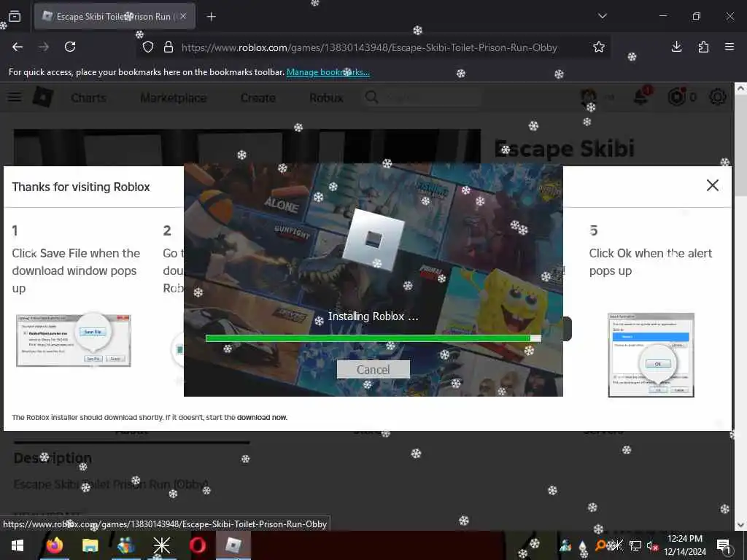This screenshot has height=560, width=747.
Task: Open Firefox from the taskbar
Action: pos(55,545)
